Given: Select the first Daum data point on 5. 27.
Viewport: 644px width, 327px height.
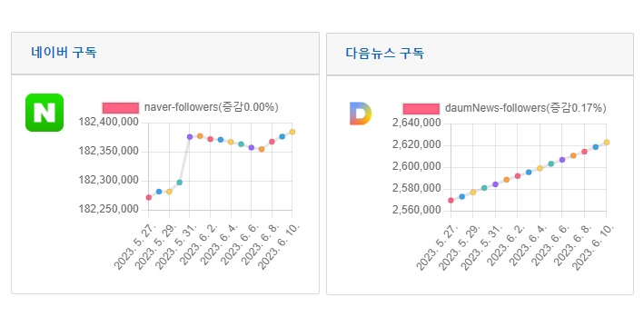Looking at the screenshot, I should pos(451,201).
